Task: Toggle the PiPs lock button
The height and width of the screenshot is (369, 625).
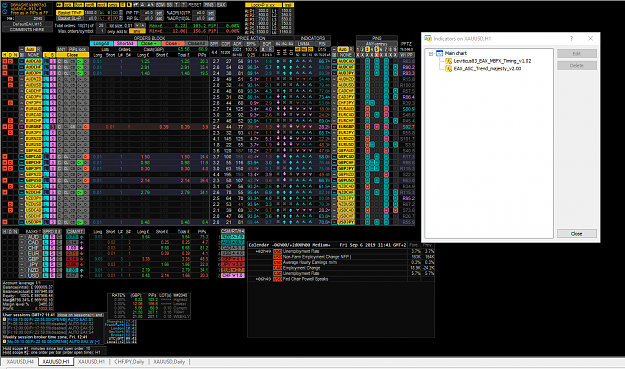Action: 78,49
